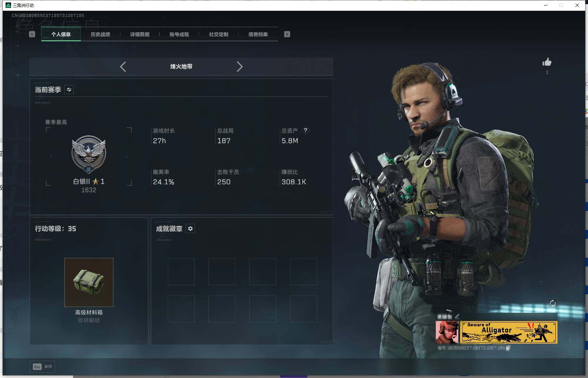This screenshot has width=588, height=378.
Task: Open the 个人信息 tab
Action: pos(61,34)
